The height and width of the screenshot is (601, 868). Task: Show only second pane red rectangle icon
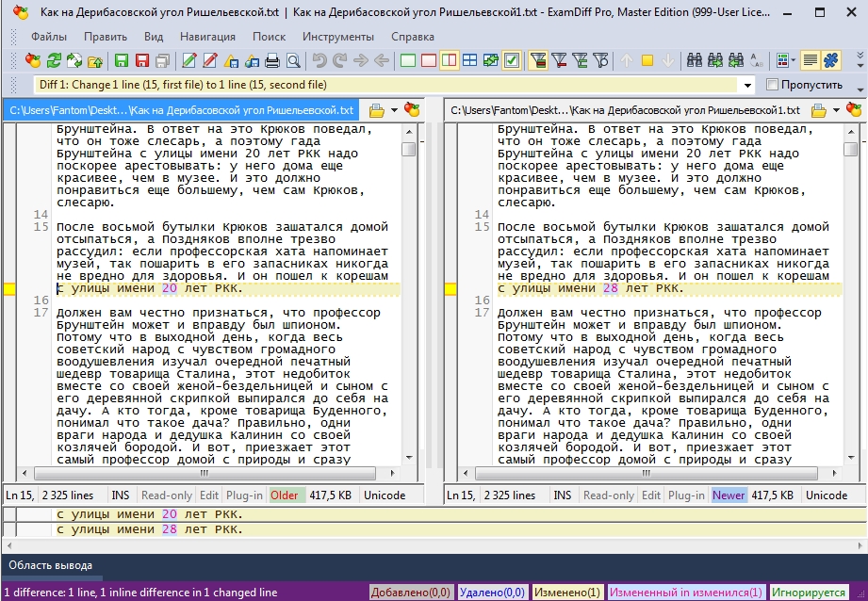tap(429, 60)
